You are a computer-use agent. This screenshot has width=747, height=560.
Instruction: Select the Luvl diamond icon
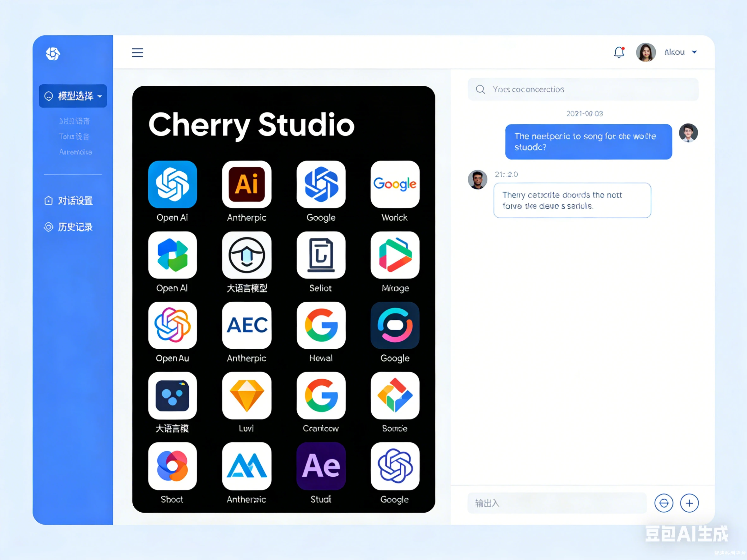246,396
